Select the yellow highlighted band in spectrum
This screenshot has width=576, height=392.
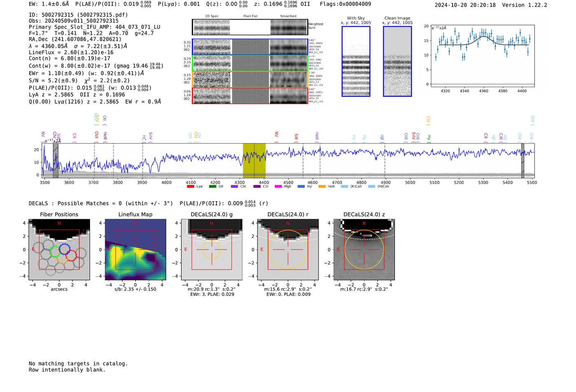(254, 160)
